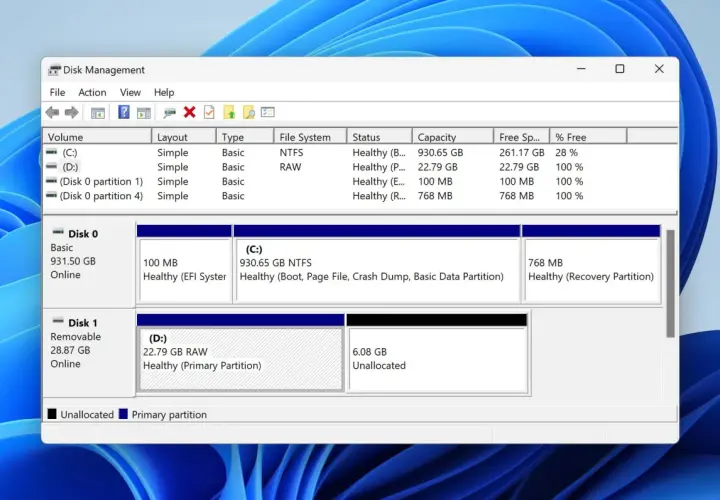Open the View menu
720x500 pixels.
tap(130, 92)
